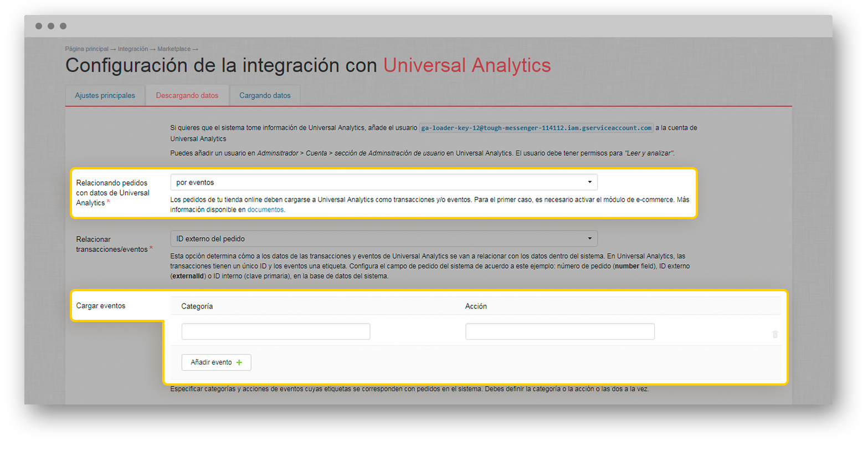Focus the Categoría input field
The image size is (868, 451).
pos(276,331)
